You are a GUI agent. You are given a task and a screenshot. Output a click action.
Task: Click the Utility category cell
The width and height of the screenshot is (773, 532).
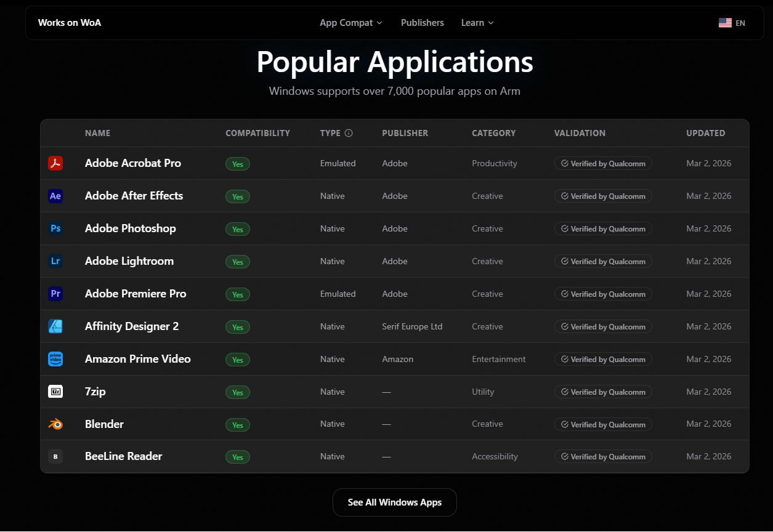(483, 392)
